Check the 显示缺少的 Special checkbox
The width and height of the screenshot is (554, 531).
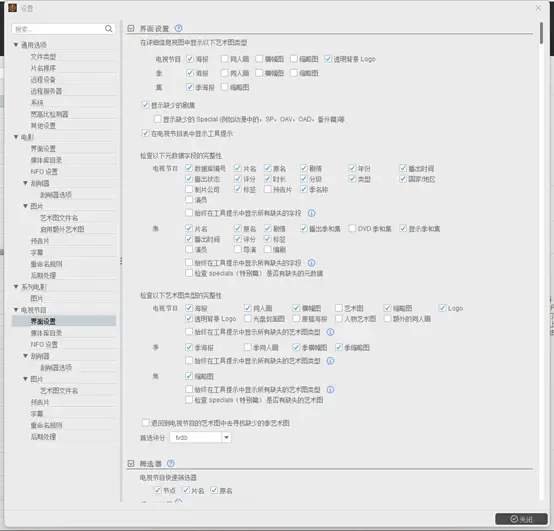pos(157,119)
